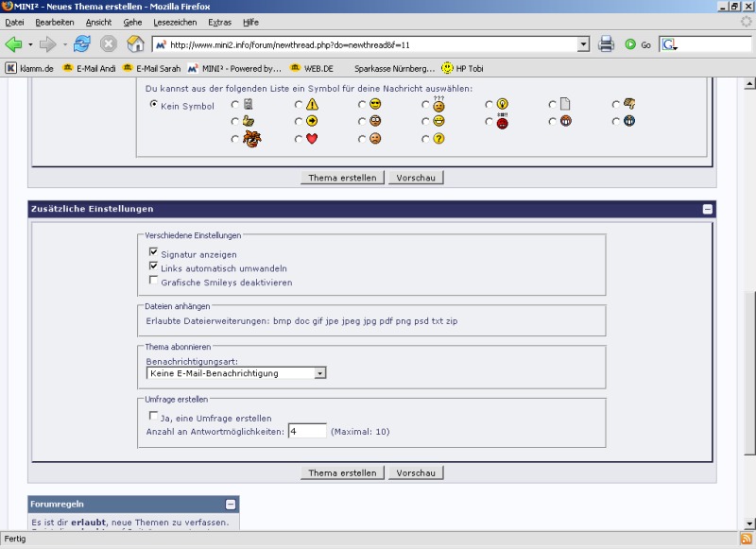This screenshot has height=549, width=756.
Task: Choose the 'Kein Symbol' radio option
Action: (154, 105)
